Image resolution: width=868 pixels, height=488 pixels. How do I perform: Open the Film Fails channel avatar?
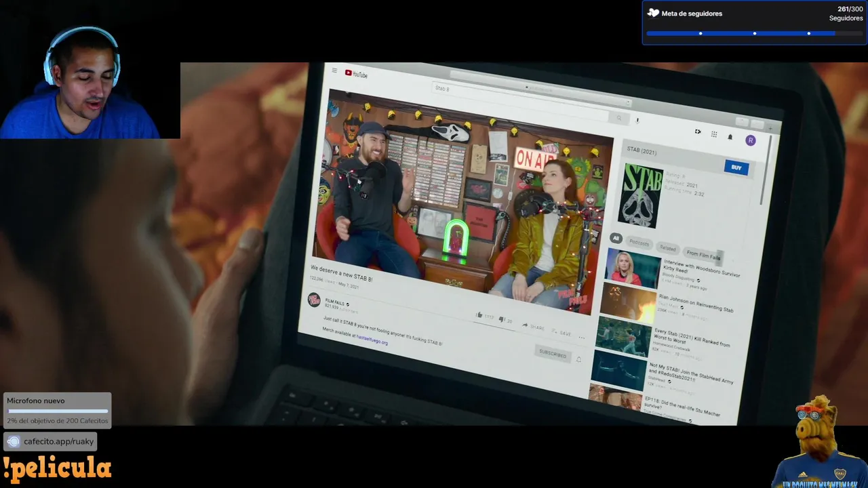click(x=314, y=299)
